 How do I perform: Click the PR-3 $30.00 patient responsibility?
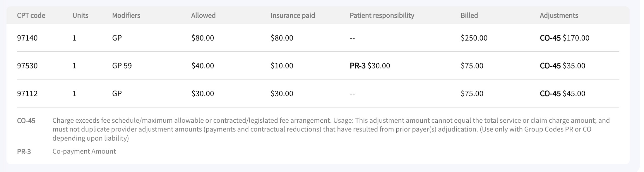(370, 65)
